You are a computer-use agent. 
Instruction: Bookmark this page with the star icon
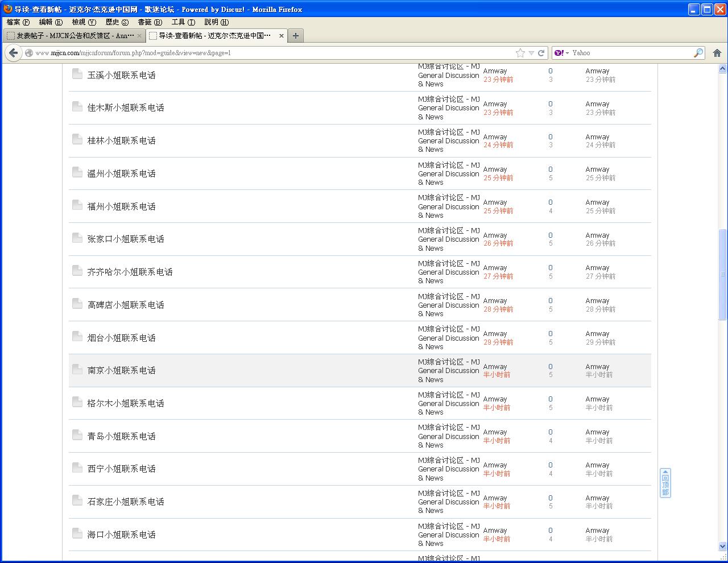pyautogui.click(x=520, y=53)
